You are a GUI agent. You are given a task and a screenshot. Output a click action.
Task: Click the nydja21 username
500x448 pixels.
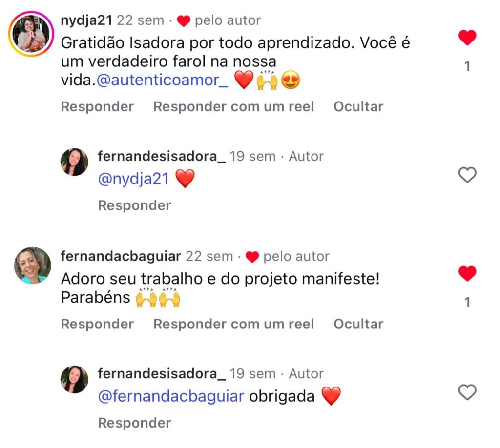click(x=87, y=20)
